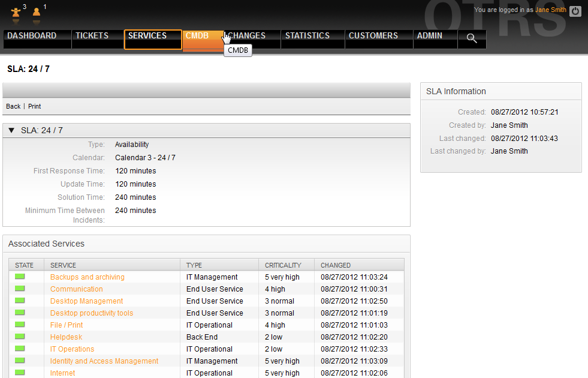Click the locked tickets icon in header

tap(16, 11)
